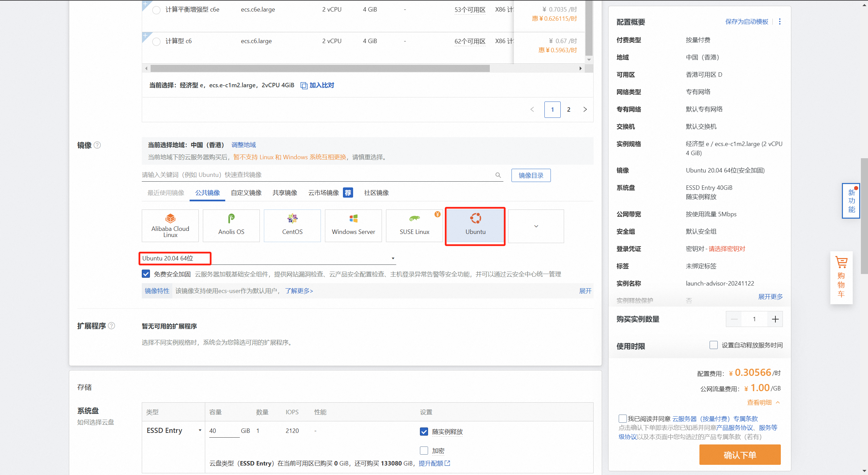This screenshot has width=868, height=475.
Task: Click the shopping cart icon on right edge
Action: [x=841, y=263]
